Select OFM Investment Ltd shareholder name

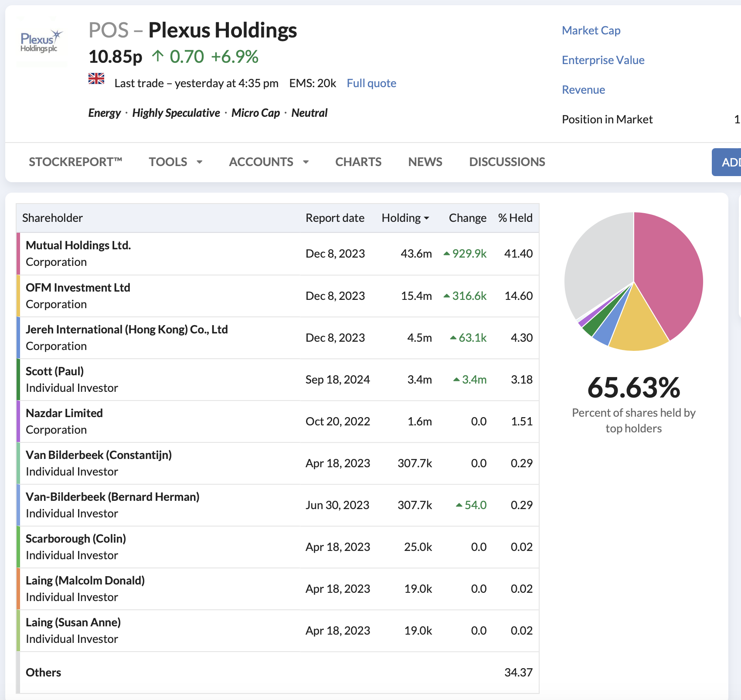[78, 288]
